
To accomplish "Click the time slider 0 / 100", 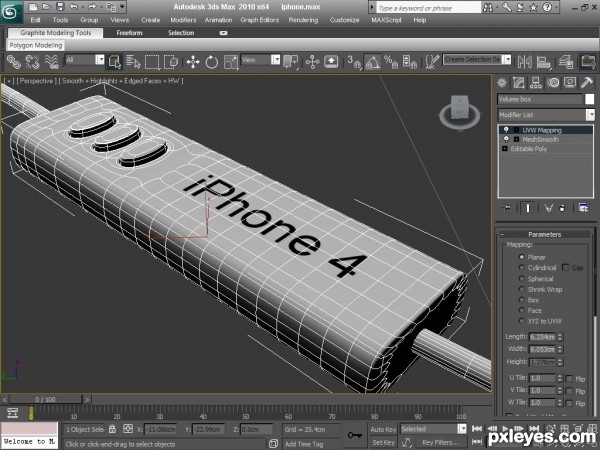I will click(x=45, y=399).
